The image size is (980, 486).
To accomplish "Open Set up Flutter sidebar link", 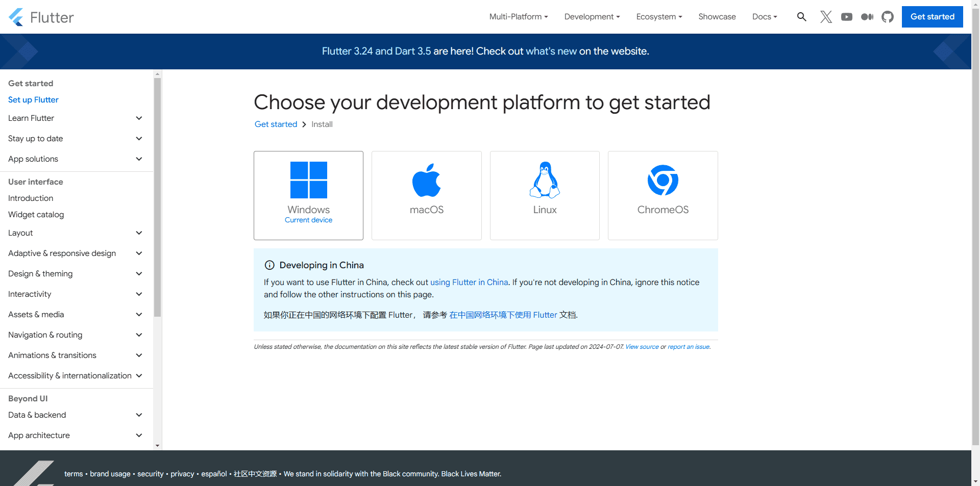I will point(33,100).
